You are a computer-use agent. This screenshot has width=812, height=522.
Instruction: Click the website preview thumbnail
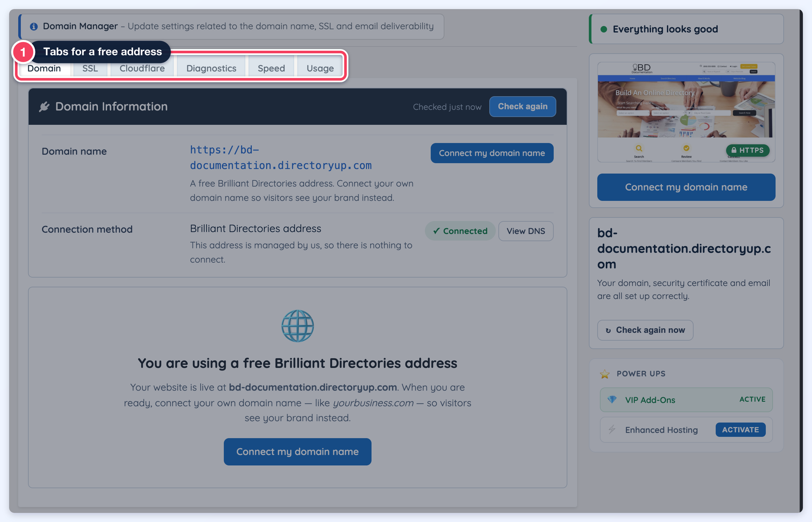pos(686,112)
